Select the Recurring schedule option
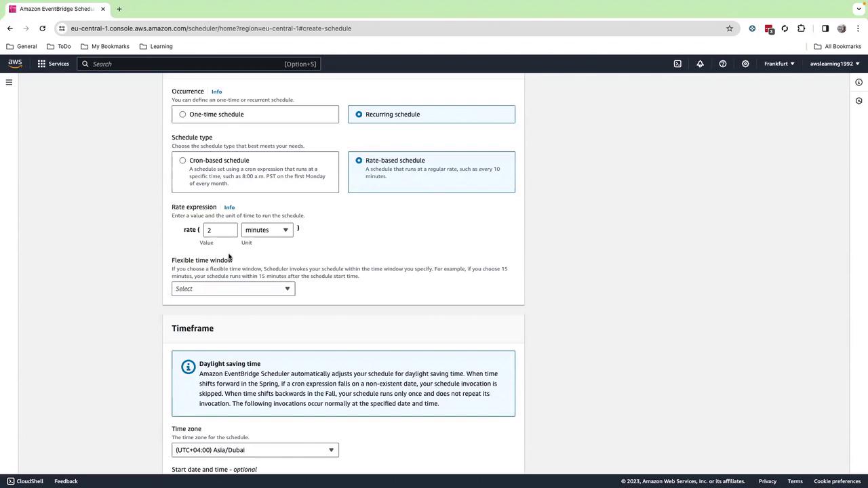The width and height of the screenshot is (868, 488). (x=431, y=115)
